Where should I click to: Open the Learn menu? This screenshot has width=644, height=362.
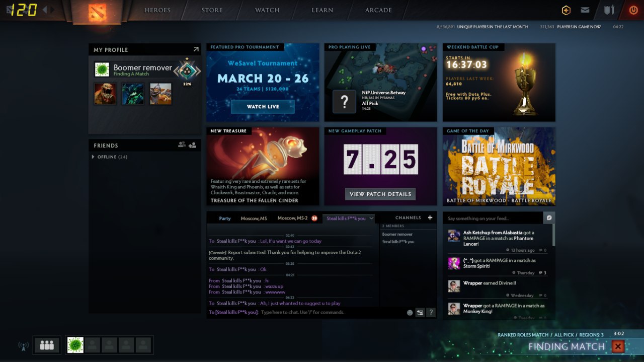(x=322, y=10)
